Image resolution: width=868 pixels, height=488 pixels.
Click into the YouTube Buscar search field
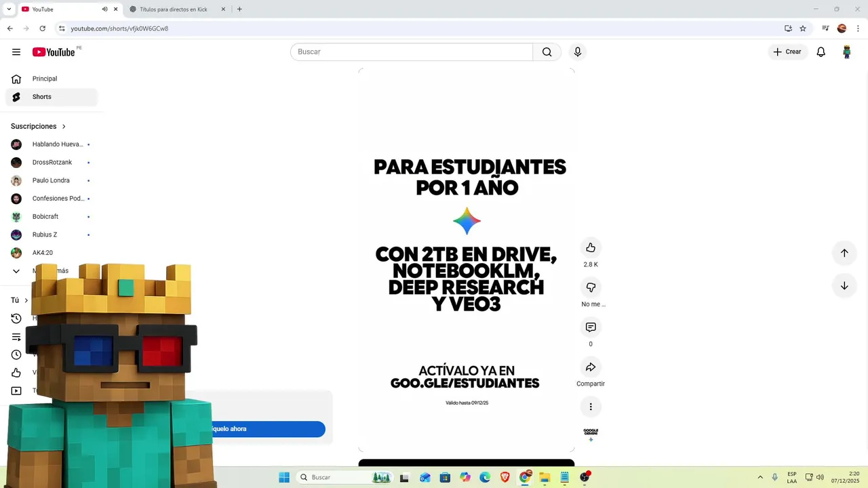(x=412, y=52)
